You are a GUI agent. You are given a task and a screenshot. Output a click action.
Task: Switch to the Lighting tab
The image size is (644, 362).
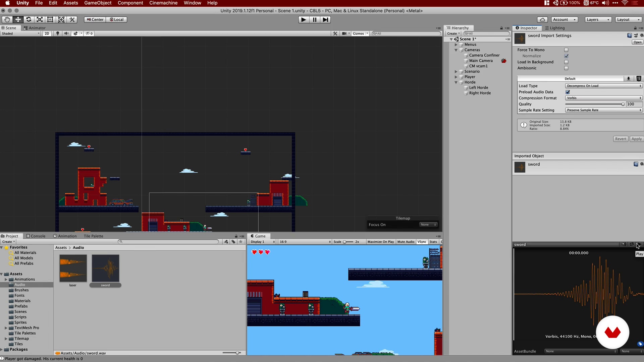tap(555, 28)
